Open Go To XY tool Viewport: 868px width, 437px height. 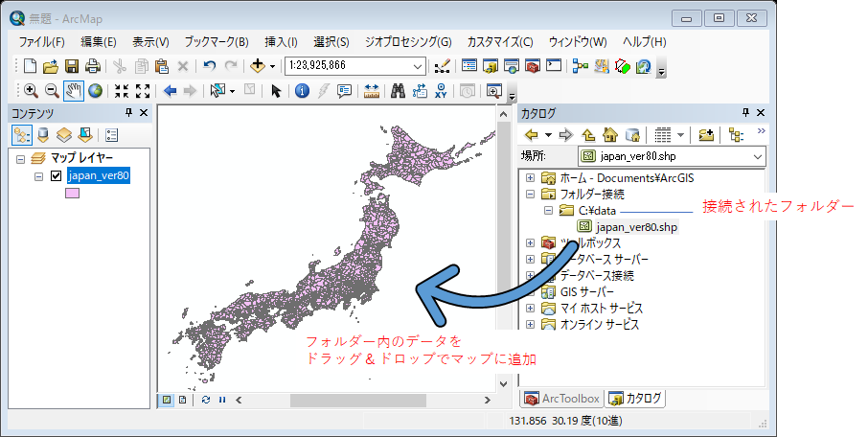coord(441,90)
